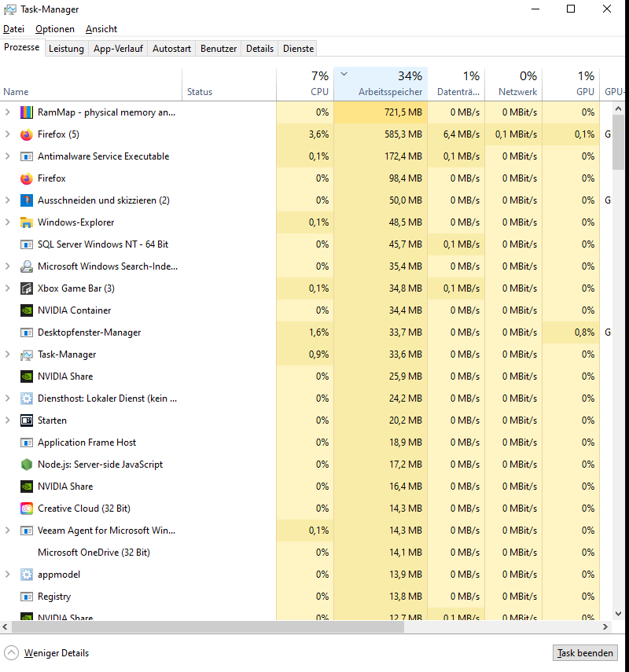Expand the RamMap process group

coord(7,112)
